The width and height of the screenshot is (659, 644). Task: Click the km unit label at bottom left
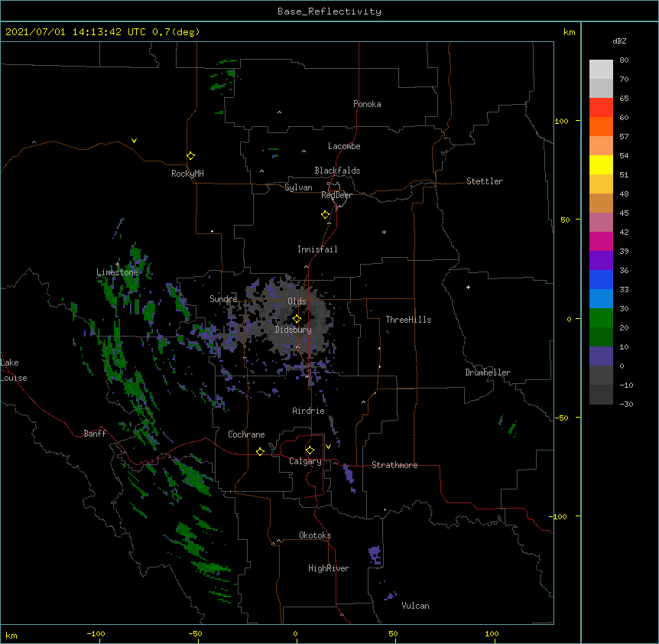pos(11,636)
